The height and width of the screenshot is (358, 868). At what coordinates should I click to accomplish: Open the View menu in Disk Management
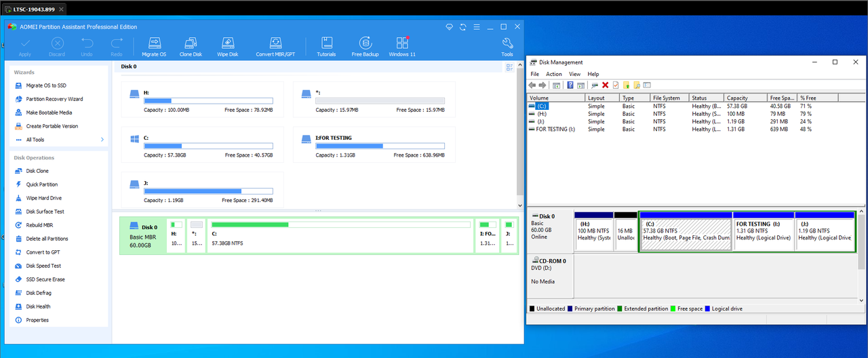[x=575, y=74]
